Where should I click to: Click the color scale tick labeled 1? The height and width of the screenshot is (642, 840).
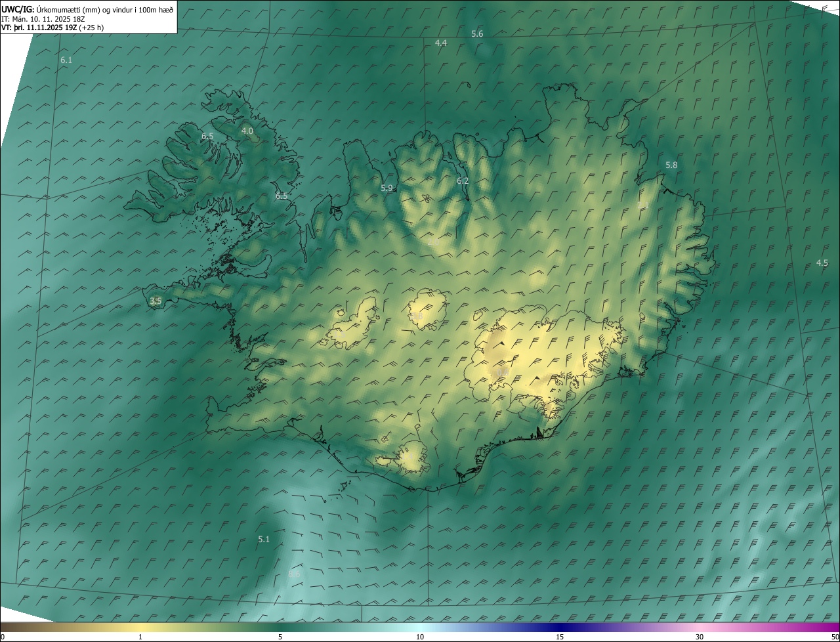pos(140,637)
